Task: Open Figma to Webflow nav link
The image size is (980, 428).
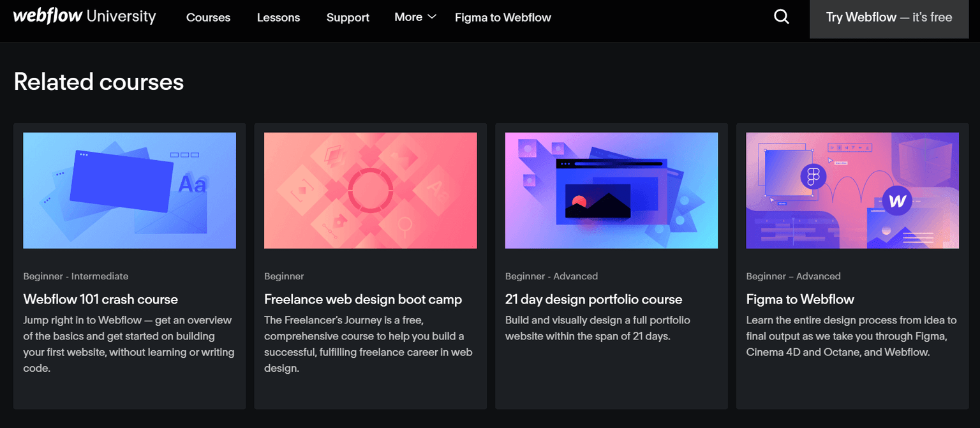Action: 503,18
